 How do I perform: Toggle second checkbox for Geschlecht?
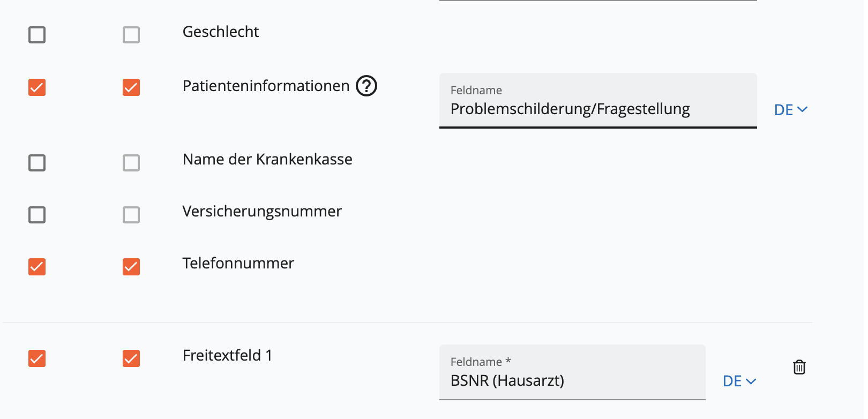coord(131,35)
